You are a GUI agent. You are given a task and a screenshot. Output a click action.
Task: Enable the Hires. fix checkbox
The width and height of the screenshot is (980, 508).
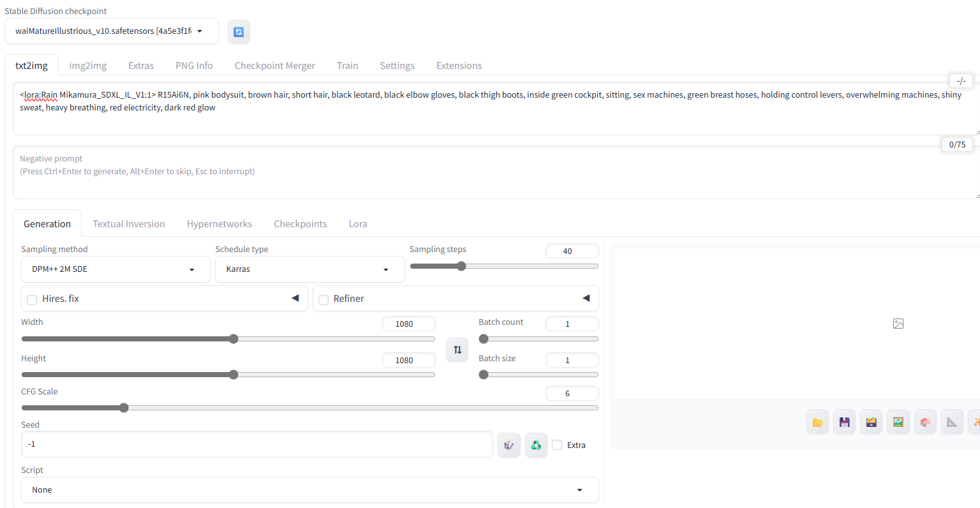(x=32, y=299)
